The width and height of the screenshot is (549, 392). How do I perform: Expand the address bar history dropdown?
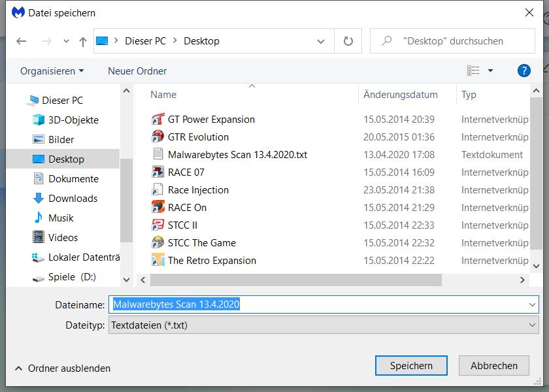[x=320, y=41]
